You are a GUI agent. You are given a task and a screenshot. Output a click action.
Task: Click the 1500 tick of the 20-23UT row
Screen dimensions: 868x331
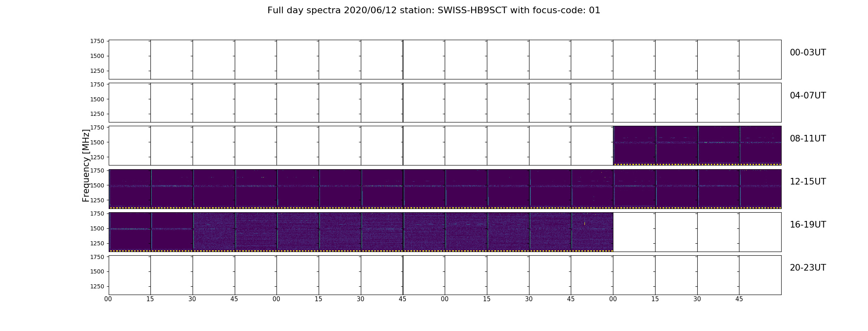[97, 272]
